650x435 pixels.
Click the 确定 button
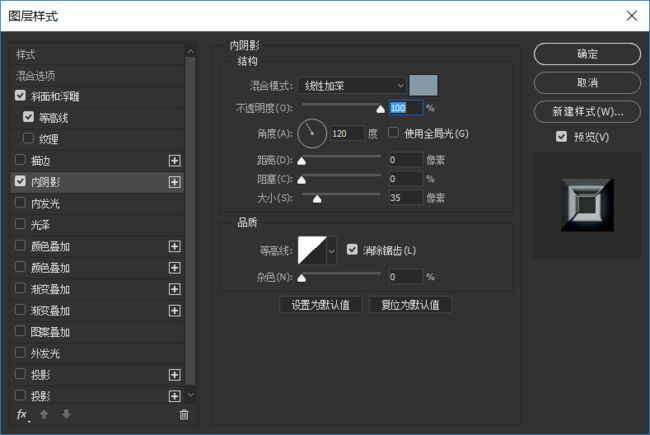coord(587,54)
